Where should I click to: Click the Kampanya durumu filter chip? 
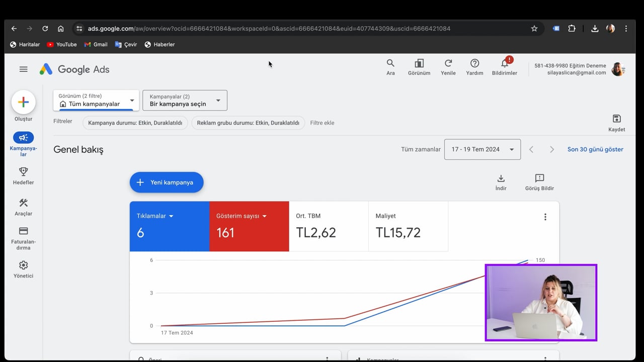click(x=135, y=123)
